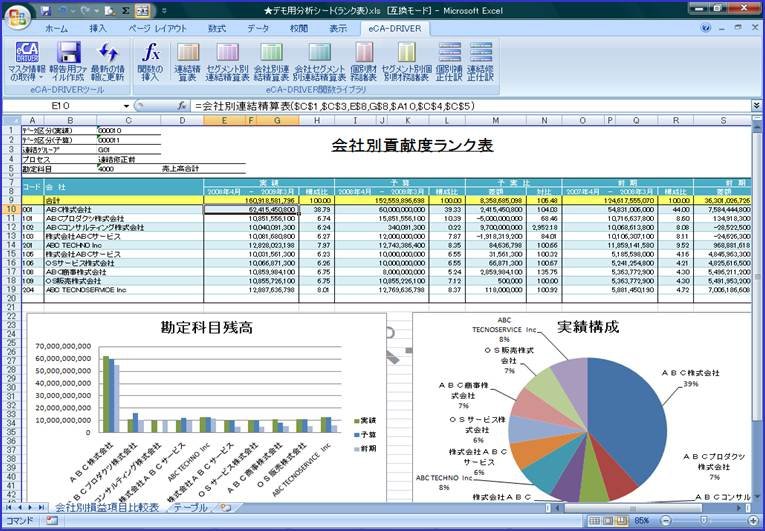Click the 実績 legend color swatch

[x=356, y=421]
